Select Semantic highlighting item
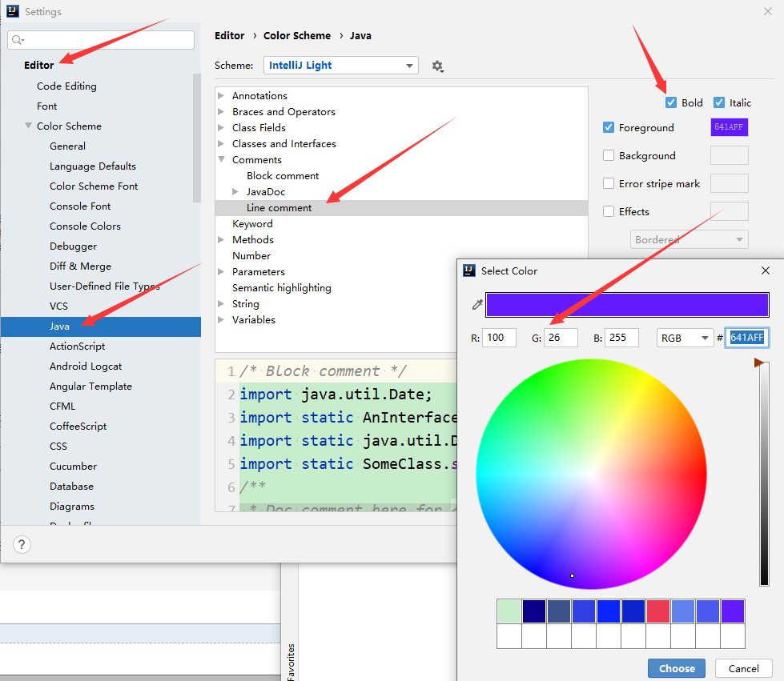The height and width of the screenshot is (681, 784). point(282,288)
